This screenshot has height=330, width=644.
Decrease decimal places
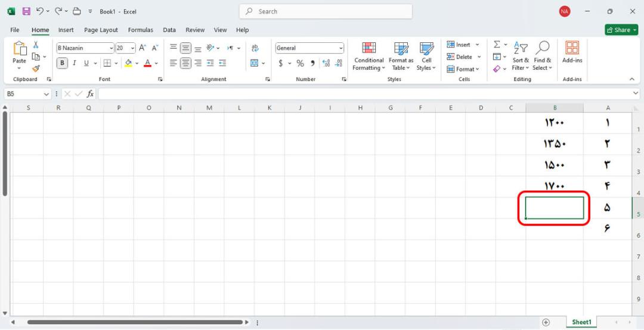pyautogui.click(x=339, y=63)
